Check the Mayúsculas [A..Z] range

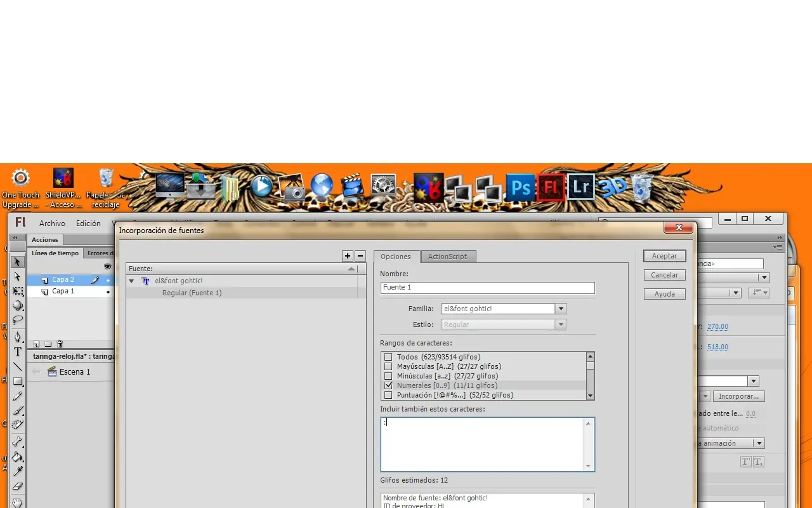[388, 366]
